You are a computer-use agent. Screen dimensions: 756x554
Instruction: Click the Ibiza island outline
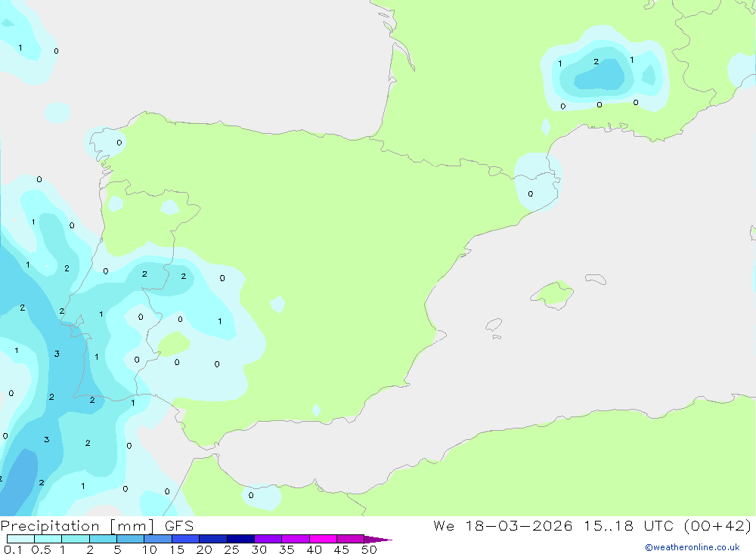[x=494, y=324]
